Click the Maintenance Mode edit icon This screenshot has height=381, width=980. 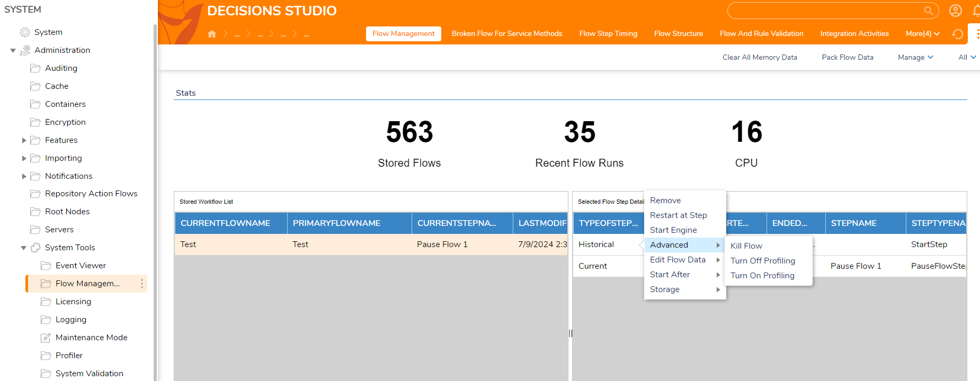[46, 338]
